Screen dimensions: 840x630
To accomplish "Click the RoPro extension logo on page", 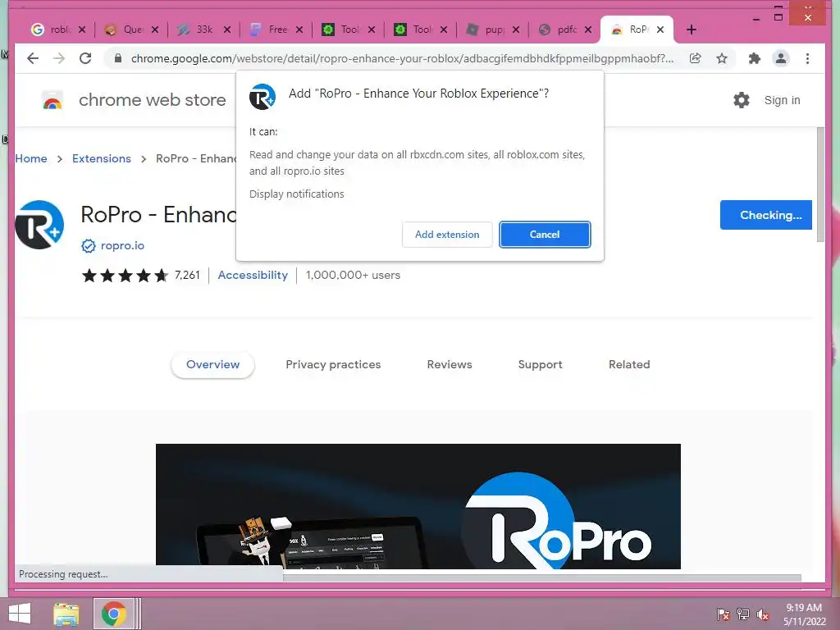I will 39,225.
